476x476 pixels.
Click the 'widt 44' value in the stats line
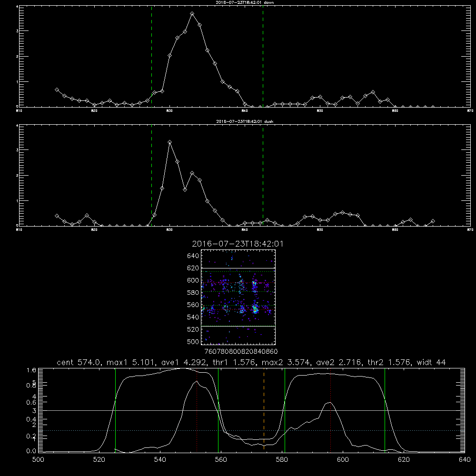(431, 362)
